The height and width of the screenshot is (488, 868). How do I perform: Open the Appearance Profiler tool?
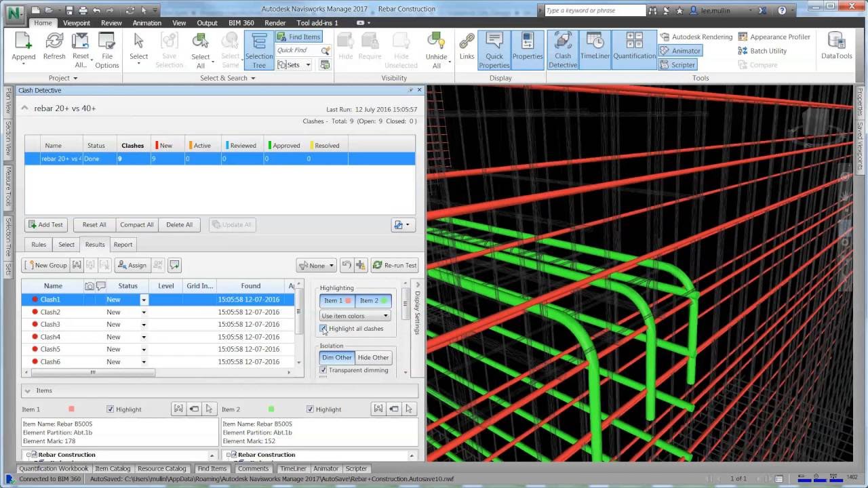774,37
